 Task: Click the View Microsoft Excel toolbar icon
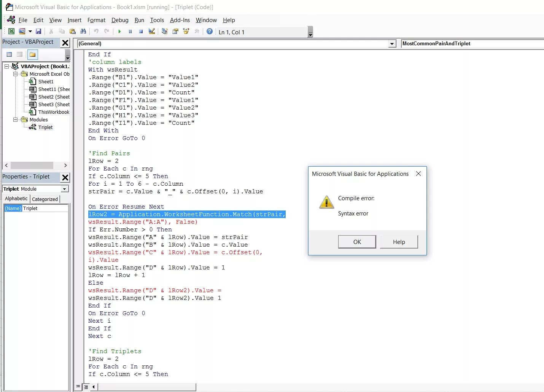point(11,32)
